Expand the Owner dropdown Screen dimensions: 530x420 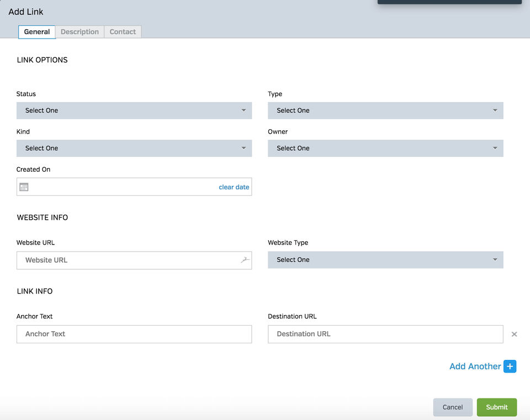click(x=385, y=148)
